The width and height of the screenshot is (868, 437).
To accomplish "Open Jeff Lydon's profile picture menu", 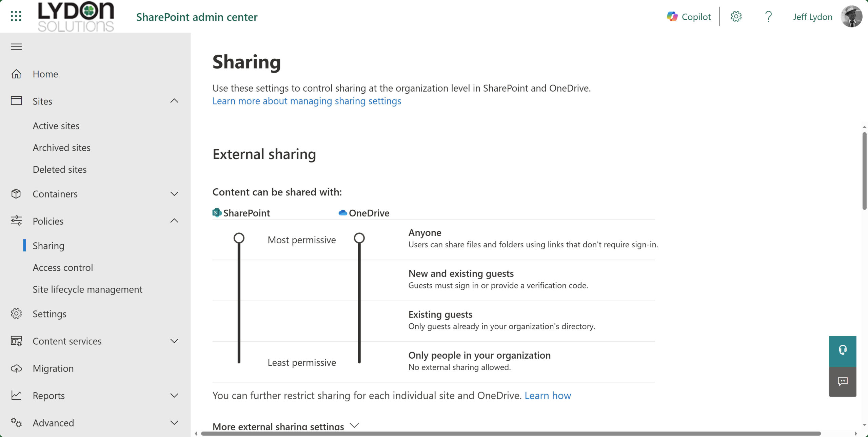I will coord(851,16).
